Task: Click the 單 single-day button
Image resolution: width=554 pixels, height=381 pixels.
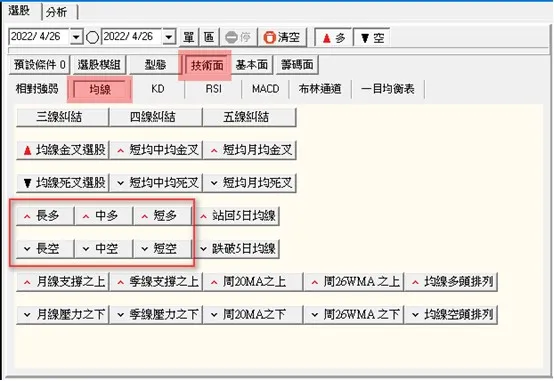Action: pyautogui.click(x=189, y=37)
